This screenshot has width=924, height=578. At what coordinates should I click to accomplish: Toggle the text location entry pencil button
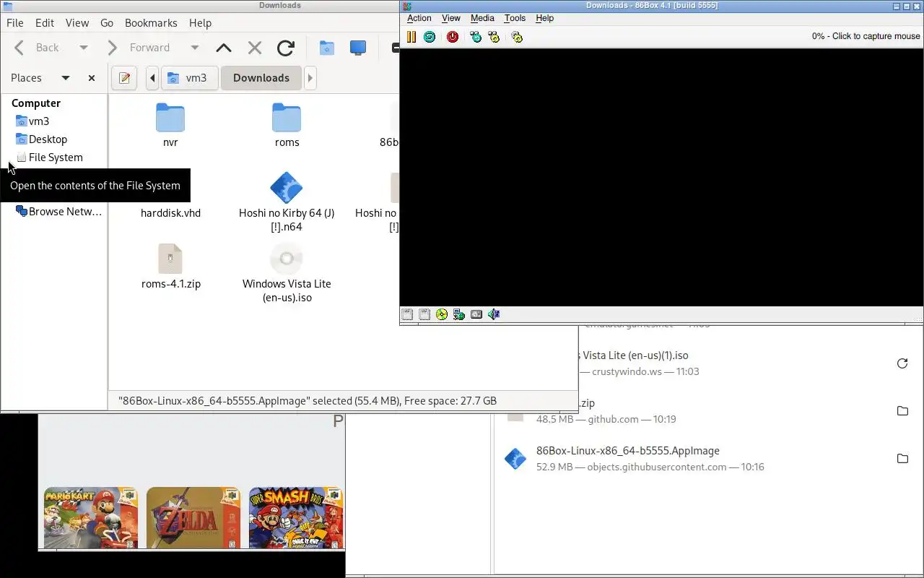[124, 78]
